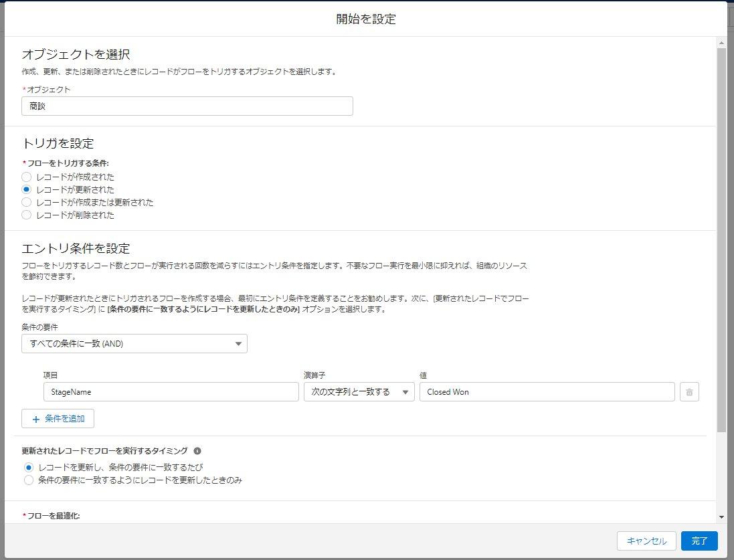Open the 次の文字列と一致する operator dropdown
734x560 pixels.
pyautogui.click(x=359, y=391)
